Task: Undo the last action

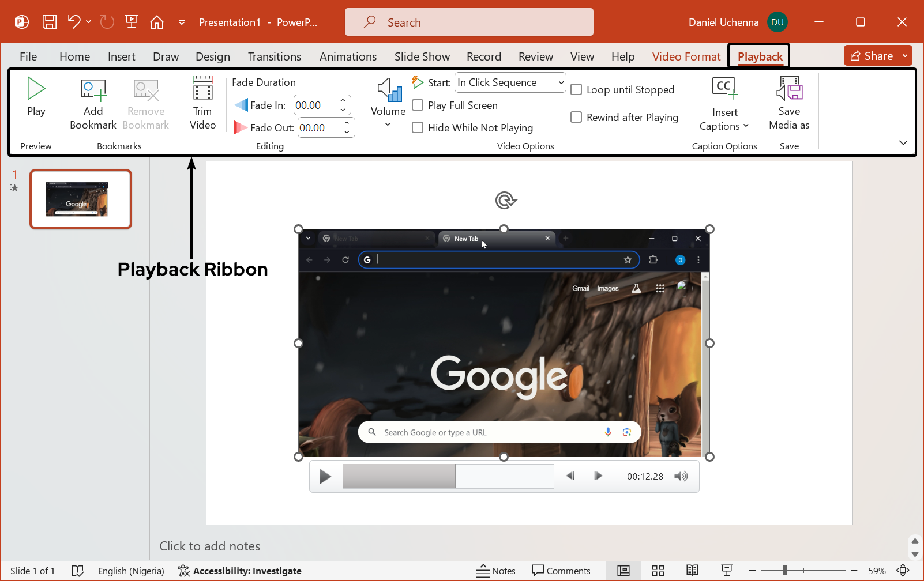Action: (73, 22)
